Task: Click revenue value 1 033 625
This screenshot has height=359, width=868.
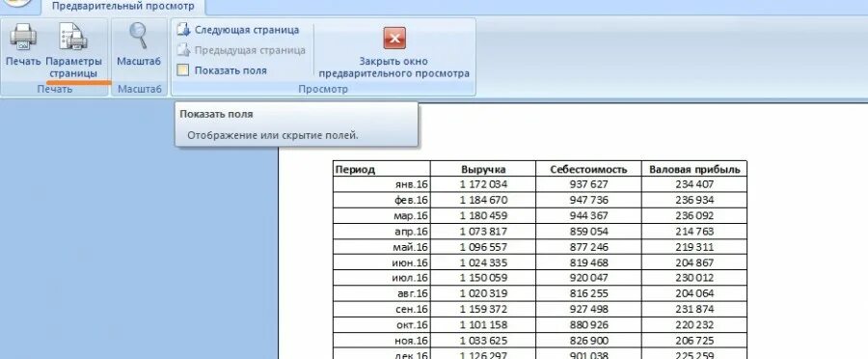Action: click(x=483, y=340)
